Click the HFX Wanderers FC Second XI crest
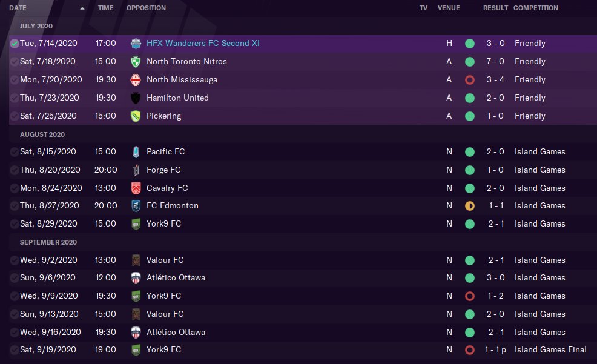597x364 pixels. click(136, 44)
